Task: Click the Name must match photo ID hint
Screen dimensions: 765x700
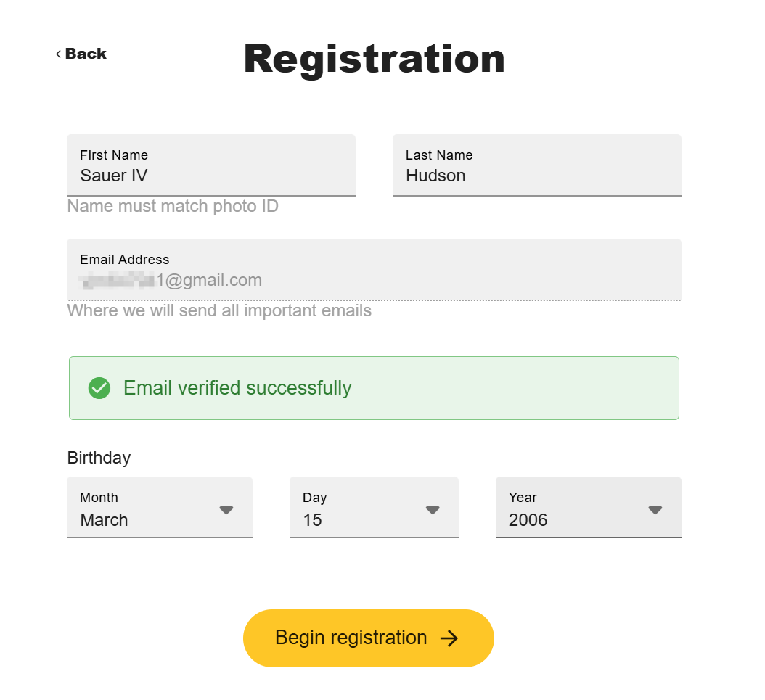Action: coord(173,206)
